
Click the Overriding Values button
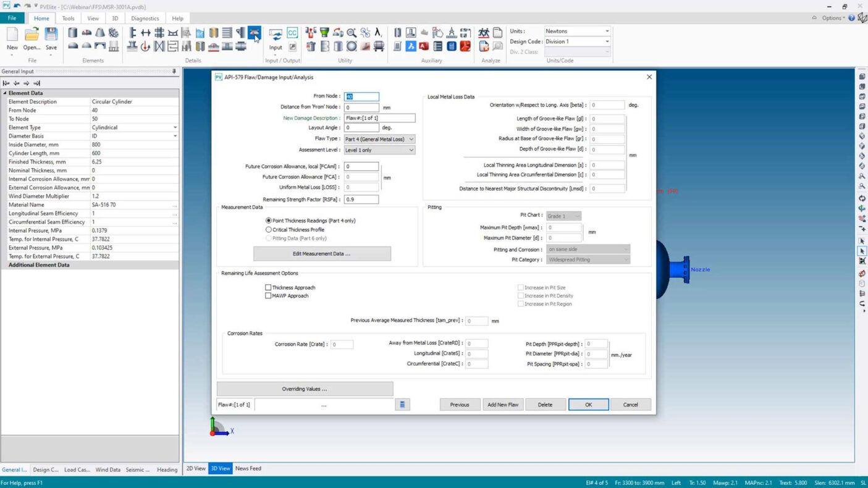click(x=305, y=389)
